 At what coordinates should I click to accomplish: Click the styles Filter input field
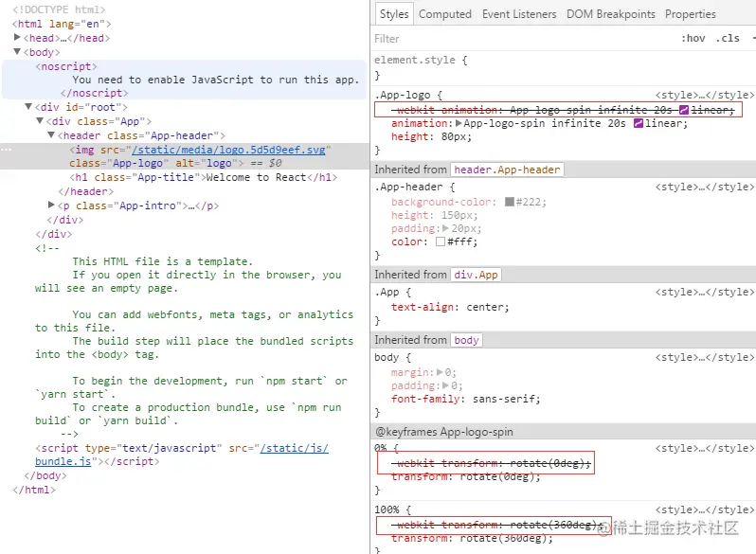point(521,39)
